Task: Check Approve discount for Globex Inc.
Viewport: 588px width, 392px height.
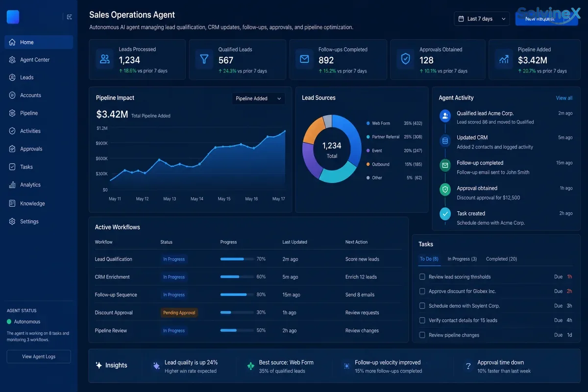Action: 422,291
